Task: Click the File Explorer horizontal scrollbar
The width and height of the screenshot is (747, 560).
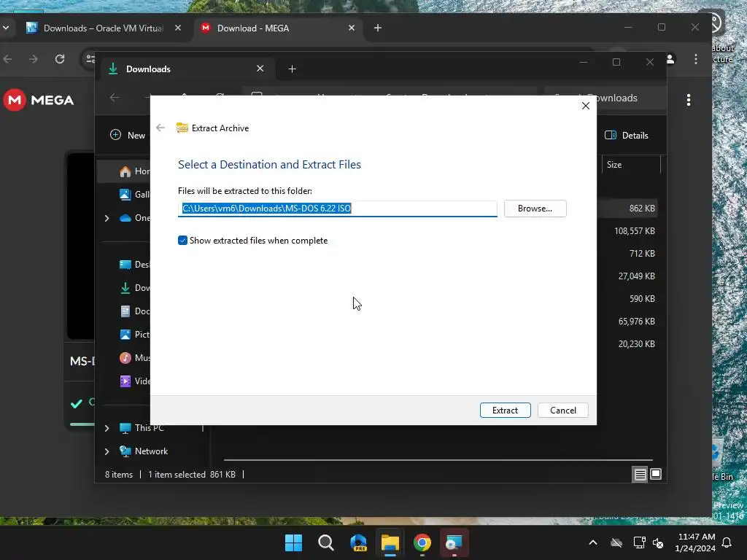Action: pos(438,460)
